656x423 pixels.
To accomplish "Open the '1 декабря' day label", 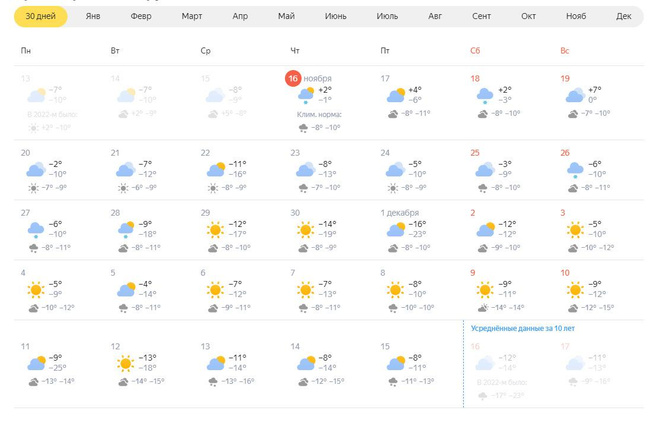I will pyautogui.click(x=399, y=212).
